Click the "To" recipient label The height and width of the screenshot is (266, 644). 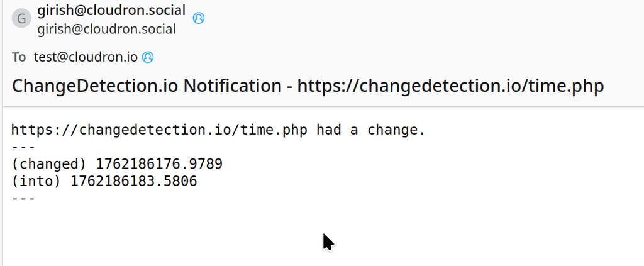coord(19,57)
